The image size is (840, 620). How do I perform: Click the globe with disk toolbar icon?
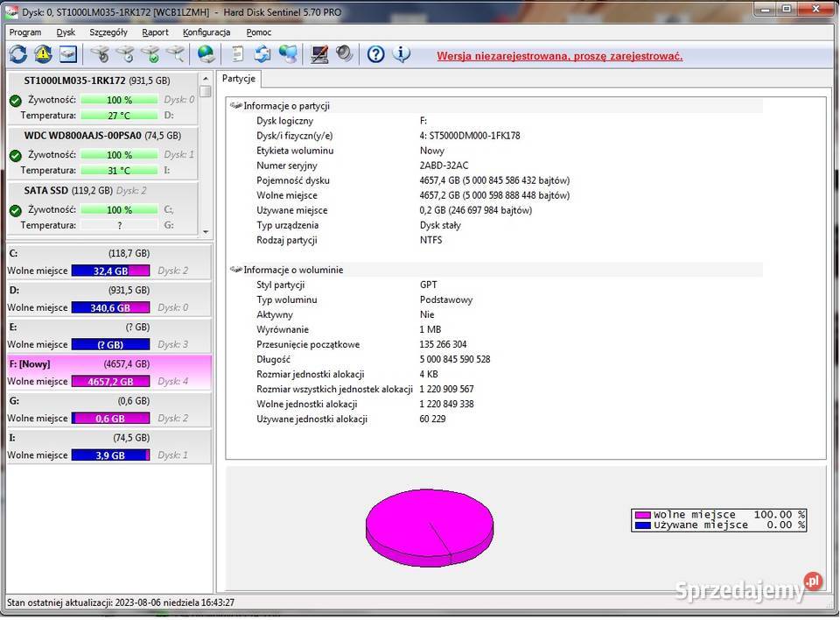(x=206, y=54)
